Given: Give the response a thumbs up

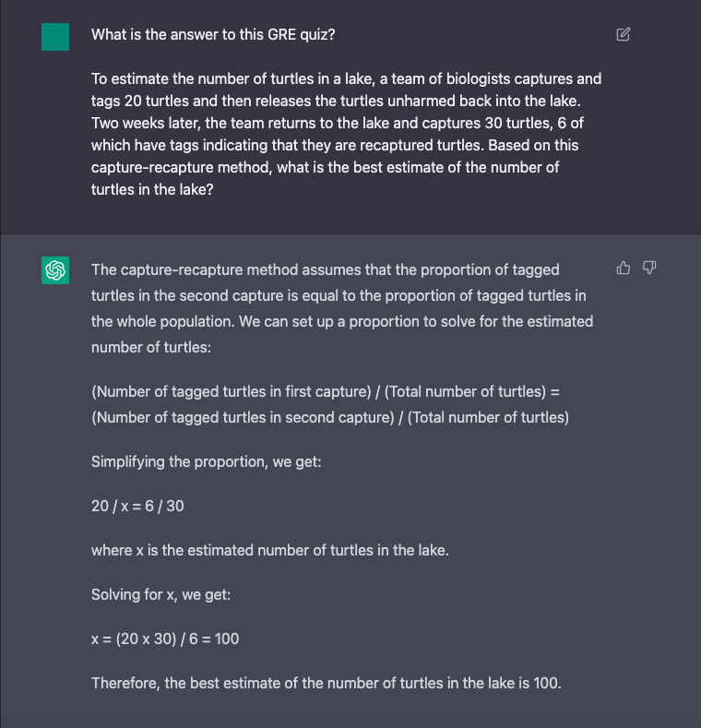Looking at the screenshot, I should [624, 269].
